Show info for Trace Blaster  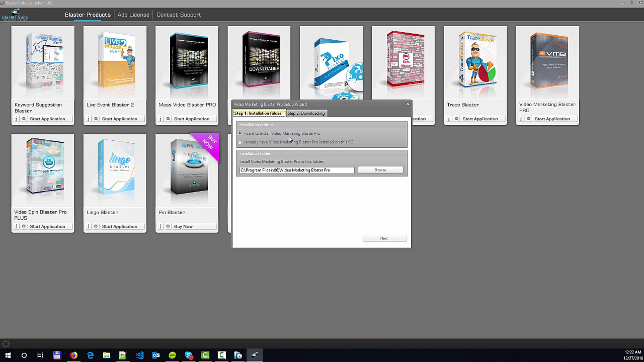point(449,119)
